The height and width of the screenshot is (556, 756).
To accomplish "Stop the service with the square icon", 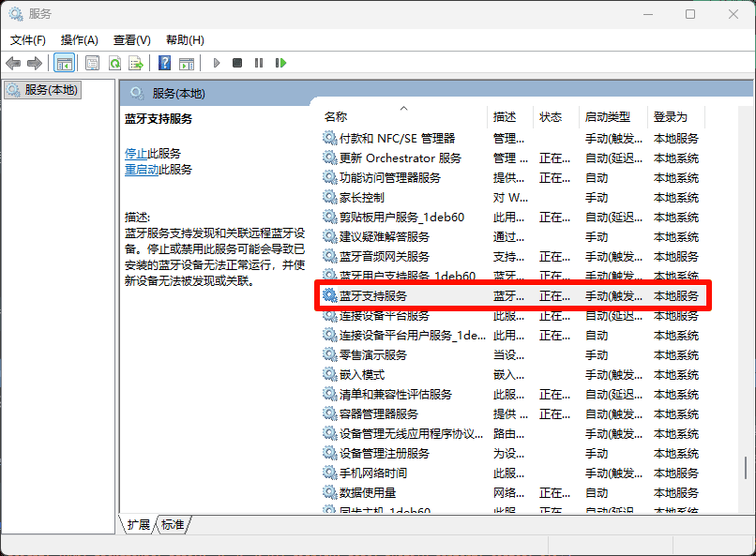I will pyautogui.click(x=237, y=63).
